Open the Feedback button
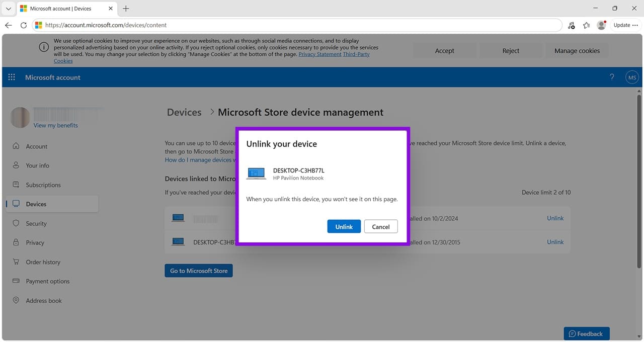This screenshot has height=342, width=644. 587,333
